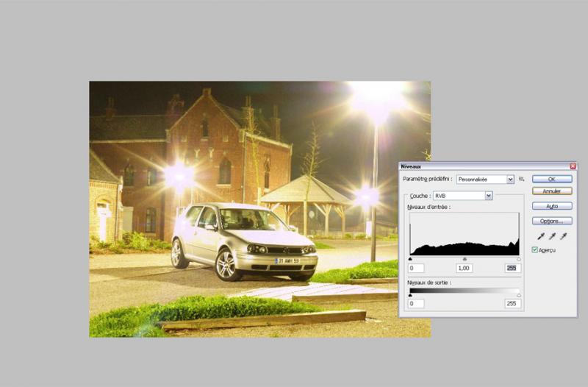
Task: Click the histogram in Niveaux dialog
Action: point(465,234)
